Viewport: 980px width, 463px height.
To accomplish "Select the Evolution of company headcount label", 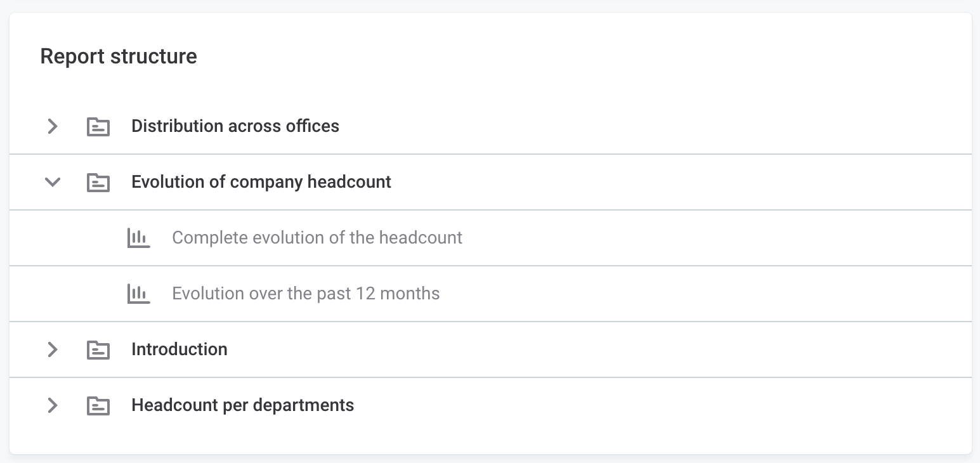I will (x=261, y=182).
